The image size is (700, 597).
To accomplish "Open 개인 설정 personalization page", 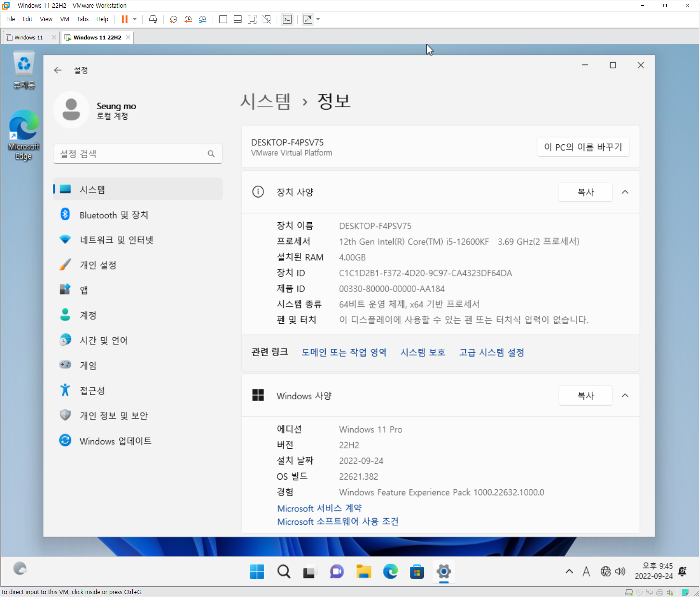I will tap(138, 265).
